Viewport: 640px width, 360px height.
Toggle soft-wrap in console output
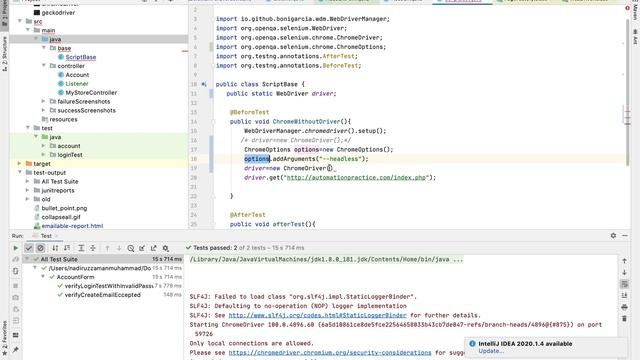tap(624, 284)
